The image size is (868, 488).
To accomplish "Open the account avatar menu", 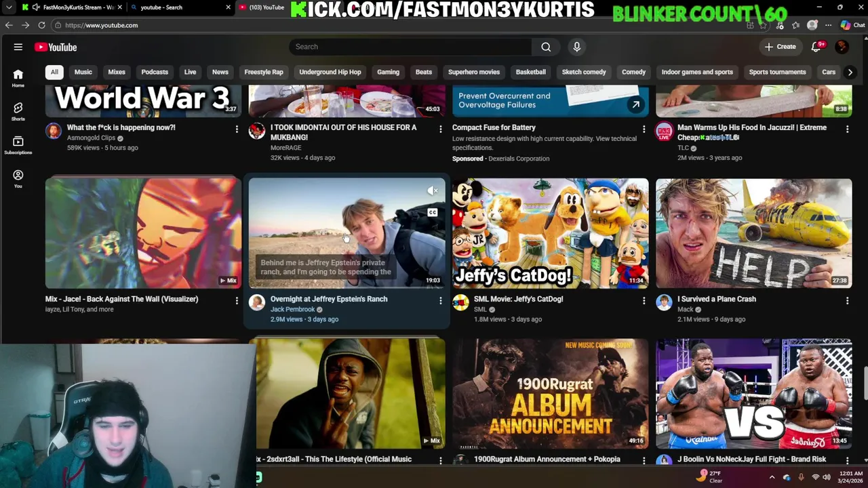I will coord(842,47).
